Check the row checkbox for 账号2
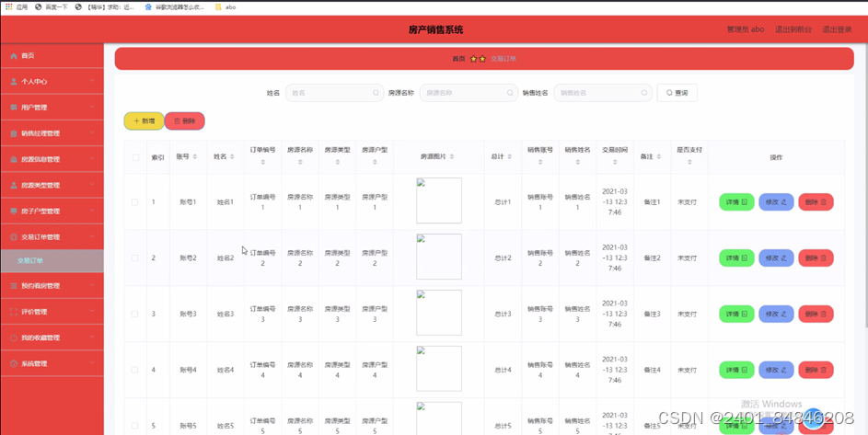Viewport: 868px width, 435px height. (134, 258)
